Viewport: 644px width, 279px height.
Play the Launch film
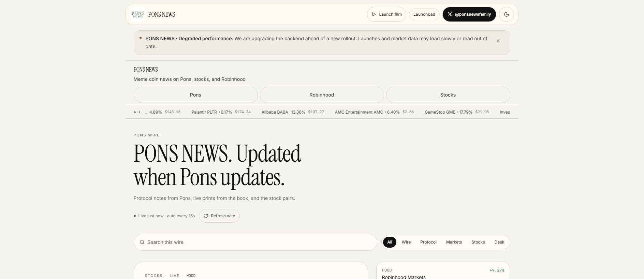point(386,14)
